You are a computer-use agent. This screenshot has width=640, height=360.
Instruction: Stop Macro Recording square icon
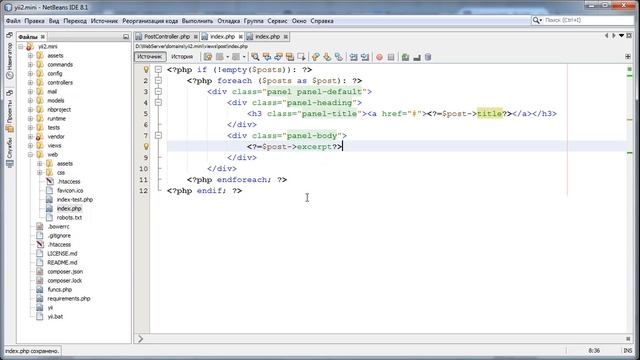(391, 57)
